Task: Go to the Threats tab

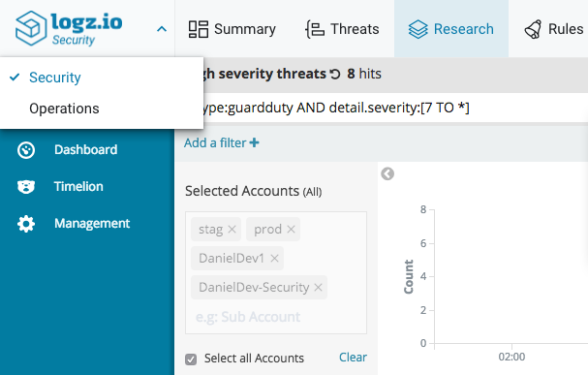Action: click(342, 29)
